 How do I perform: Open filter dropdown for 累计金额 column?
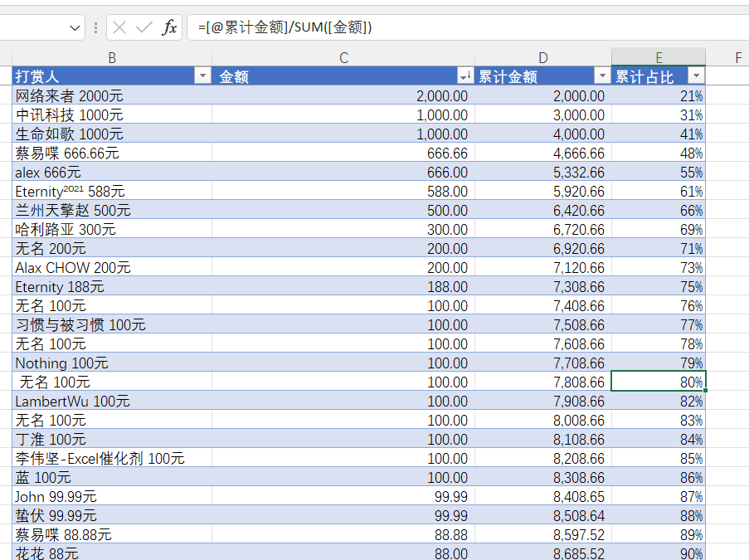tap(602, 75)
